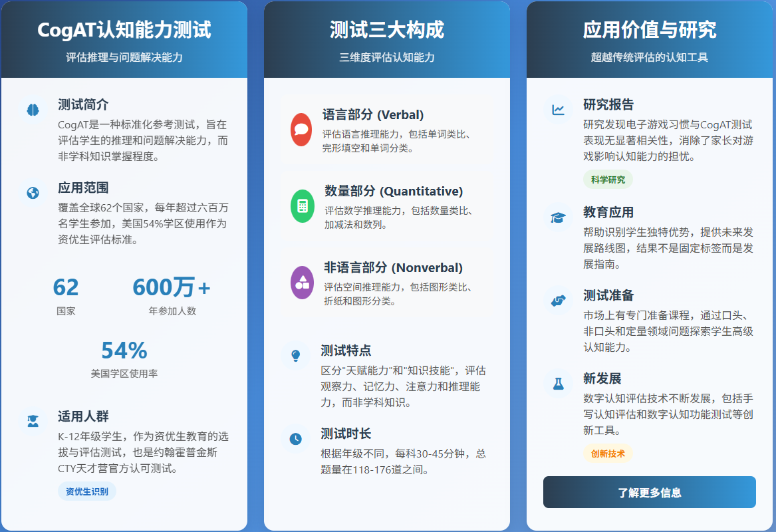Click the subtitle 三维度评估认知能力
Viewport: 776px width, 532px height.
tap(387, 57)
